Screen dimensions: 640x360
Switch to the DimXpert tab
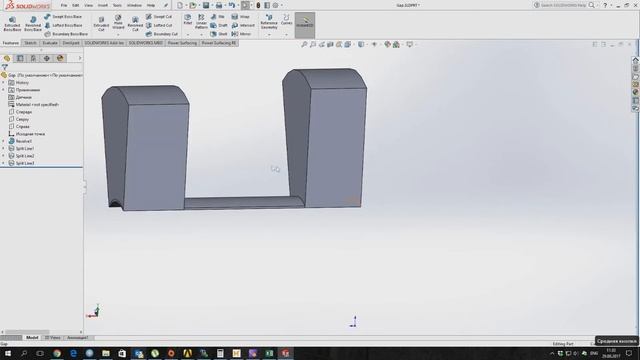(x=71, y=43)
